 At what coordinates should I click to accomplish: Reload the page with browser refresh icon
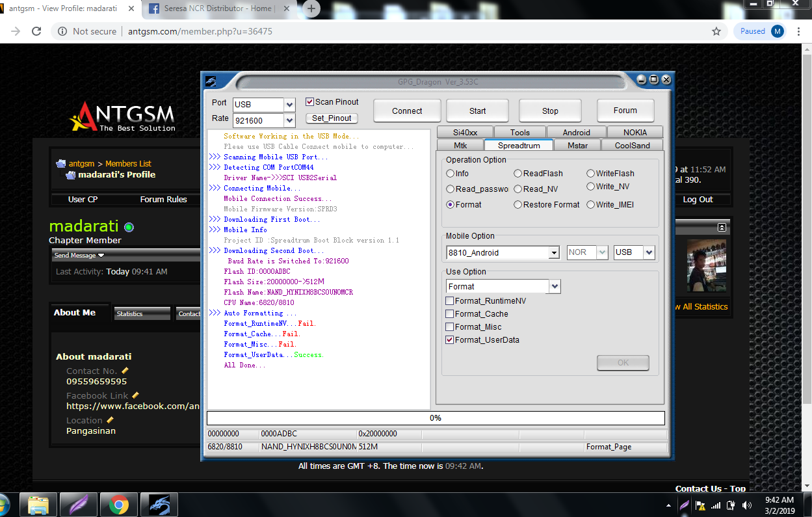[36, 31]
